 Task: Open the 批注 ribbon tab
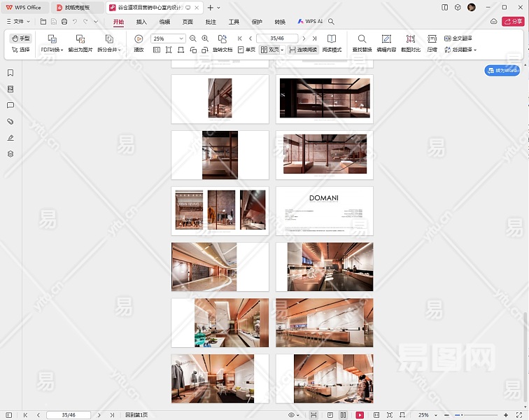211,22
